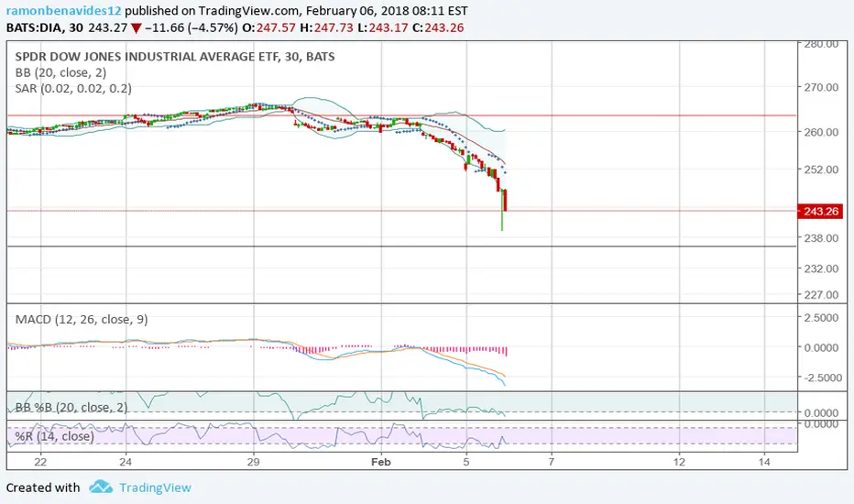Click the red 243.26 current price tag
This screenshot has height=504, width=854.
click(x=820, y=212)
